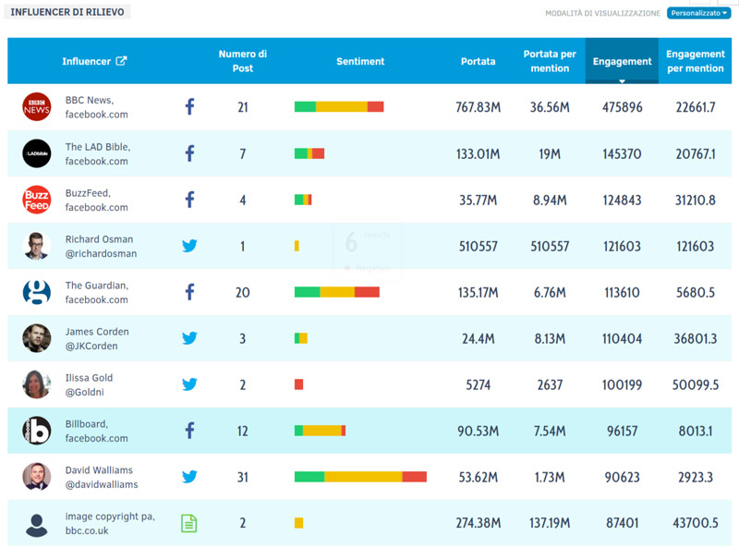
Task: Click the 31210.8 engagement per mention value
Action: [696, 200]
